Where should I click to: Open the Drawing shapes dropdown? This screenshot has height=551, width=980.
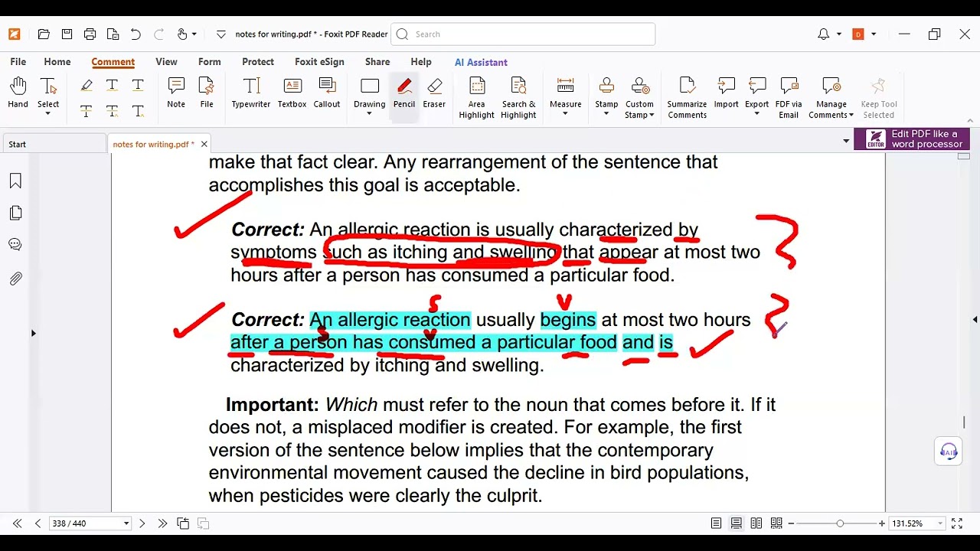pyautogui.click(x=369, y=115)
